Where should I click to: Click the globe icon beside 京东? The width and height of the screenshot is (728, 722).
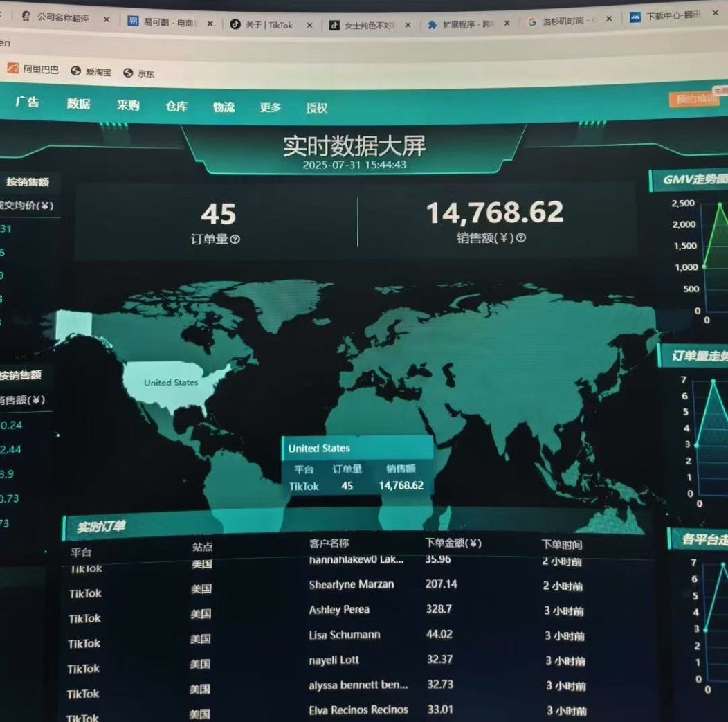point(128,73)
